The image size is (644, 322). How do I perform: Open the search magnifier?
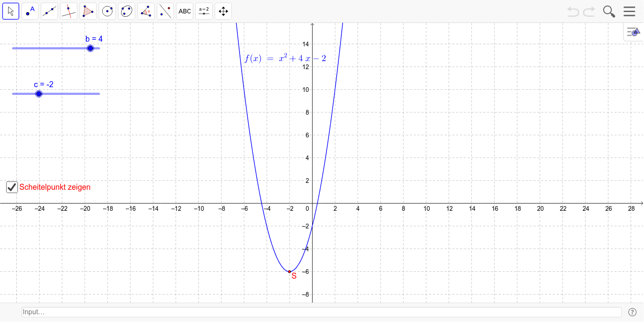click(x=609, y=12)
